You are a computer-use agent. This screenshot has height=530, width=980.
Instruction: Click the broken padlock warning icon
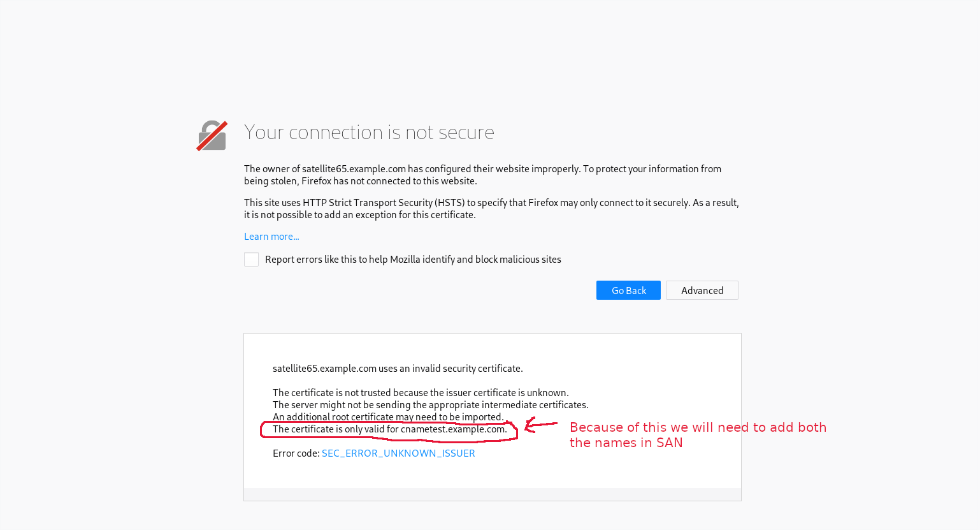pos(212,136)
